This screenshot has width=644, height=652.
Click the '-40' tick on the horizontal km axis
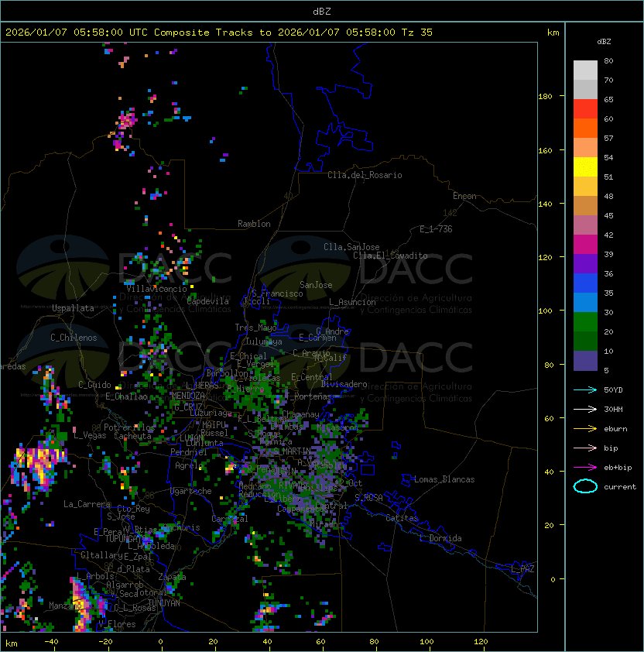click(x=51, y=642)
